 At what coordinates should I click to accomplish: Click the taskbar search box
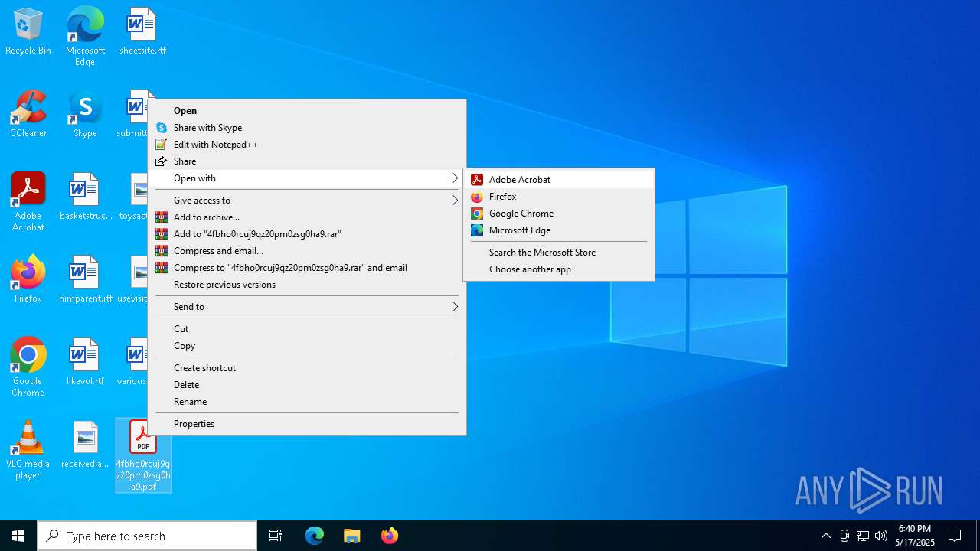147,536
